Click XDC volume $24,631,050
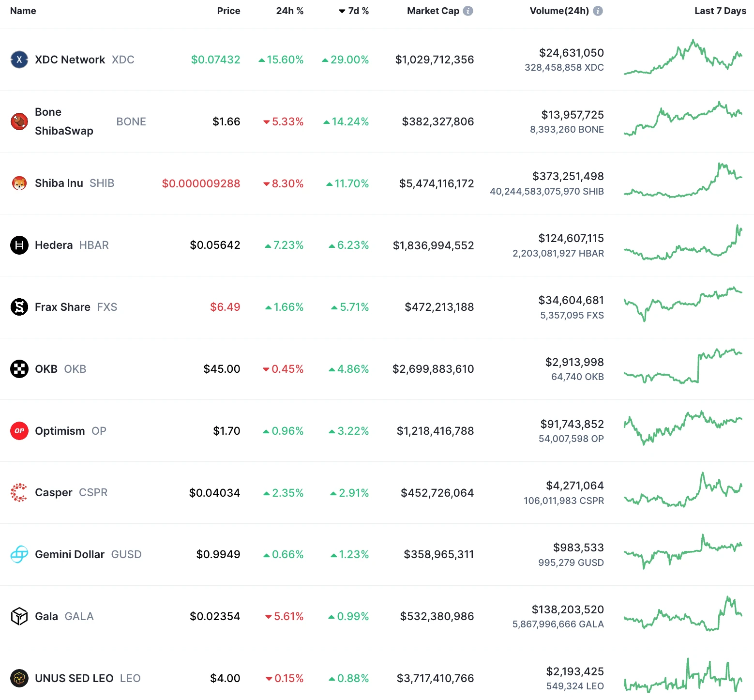Image resolution: width=754 pixels, height=700 pixels. 572,53
